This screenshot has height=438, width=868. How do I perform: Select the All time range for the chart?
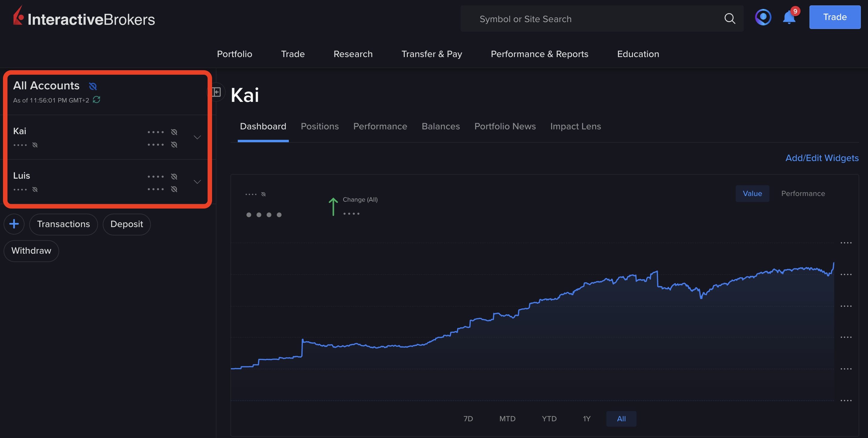[621, 419]
